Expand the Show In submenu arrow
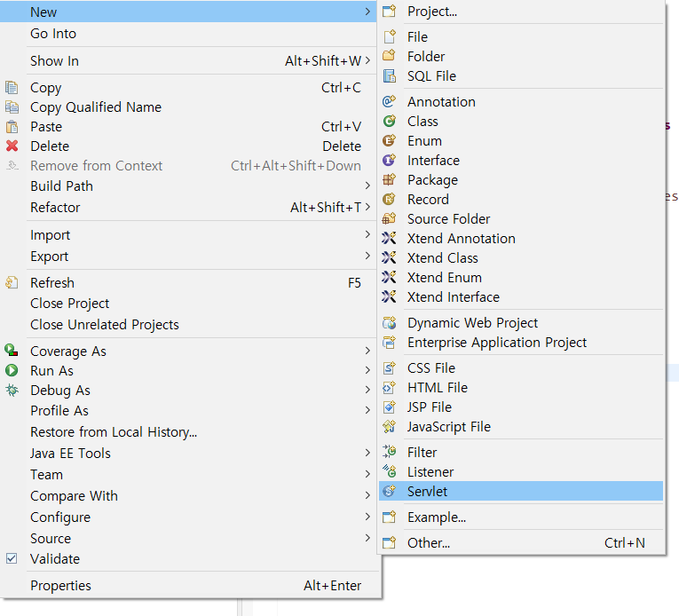The image size is (679, 616). click(x=367, y=60)
